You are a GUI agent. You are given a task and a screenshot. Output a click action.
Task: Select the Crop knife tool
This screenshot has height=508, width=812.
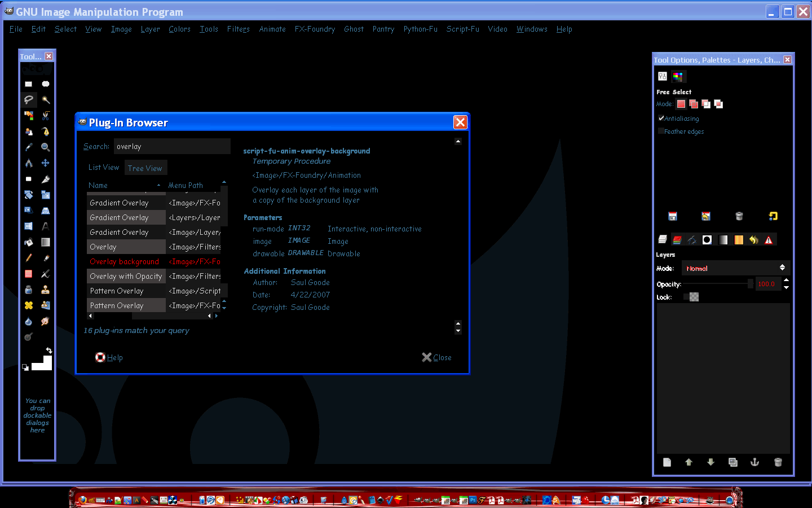pyautogui.click(x=46, y=179)
